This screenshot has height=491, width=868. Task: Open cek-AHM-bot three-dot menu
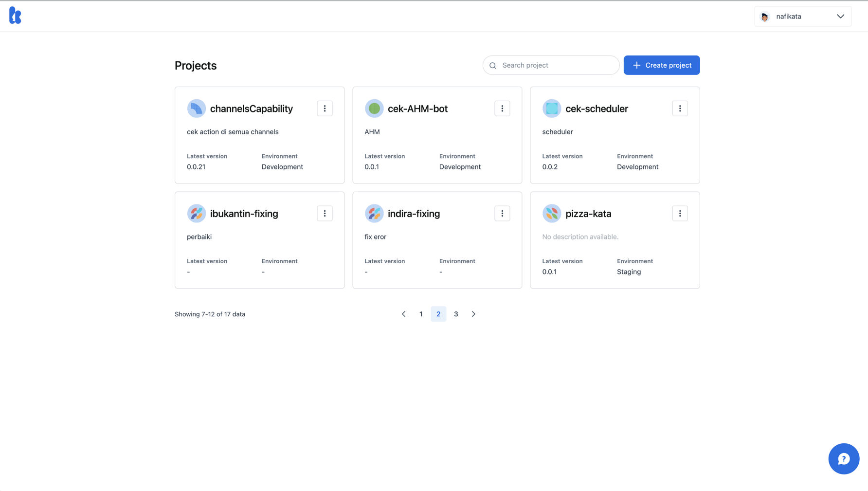502,109
